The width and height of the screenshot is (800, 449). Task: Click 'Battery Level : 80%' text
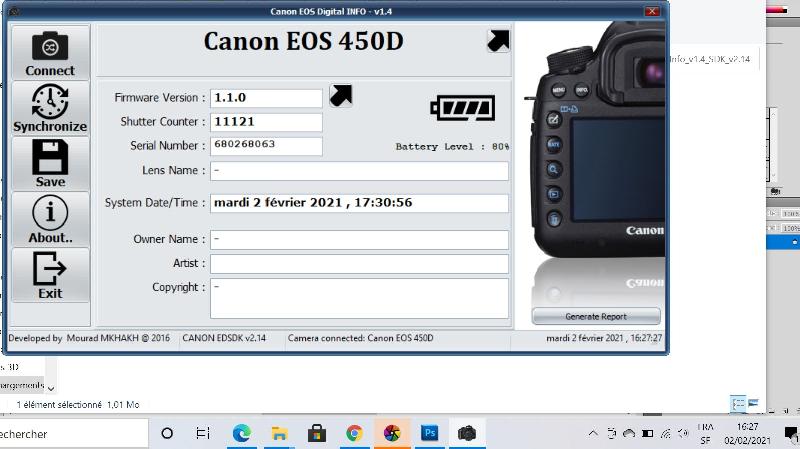click(x=452, y=146)
